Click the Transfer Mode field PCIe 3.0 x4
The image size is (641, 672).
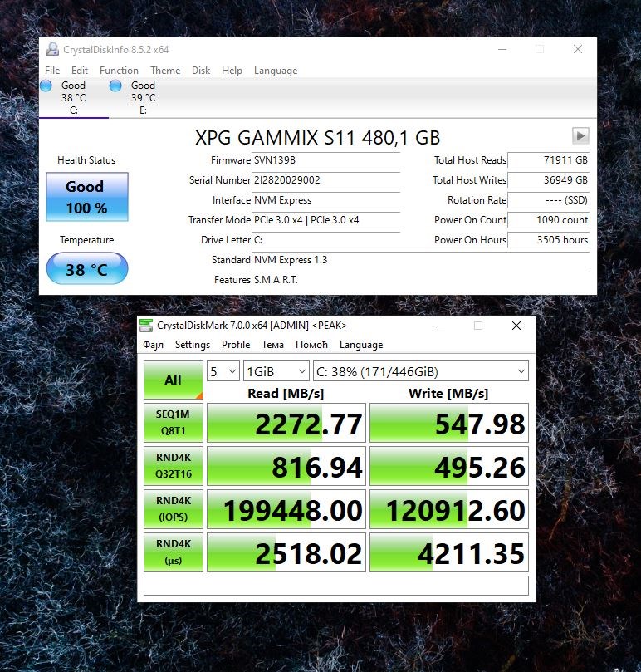pyautogui.click(x=325, y=220)
